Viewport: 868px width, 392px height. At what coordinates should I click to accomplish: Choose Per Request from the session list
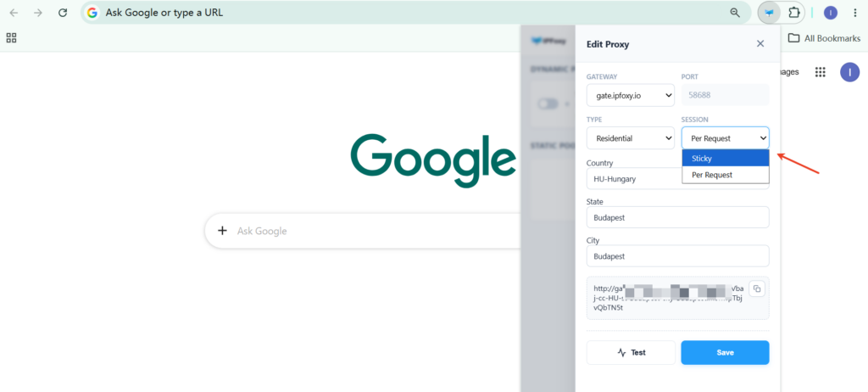click(x=726, y=175)
